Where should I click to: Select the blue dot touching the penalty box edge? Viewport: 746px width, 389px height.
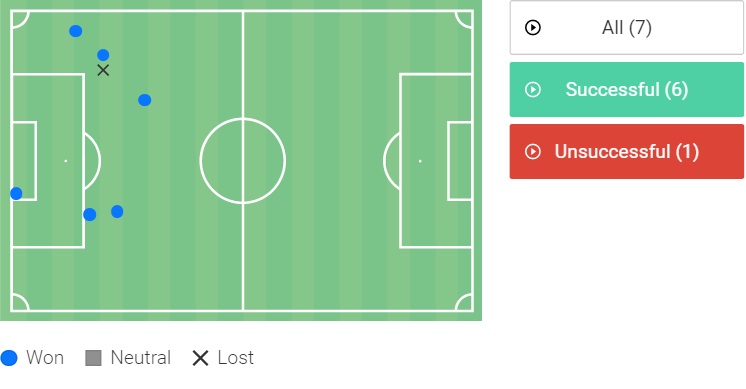tap(89, 214)
